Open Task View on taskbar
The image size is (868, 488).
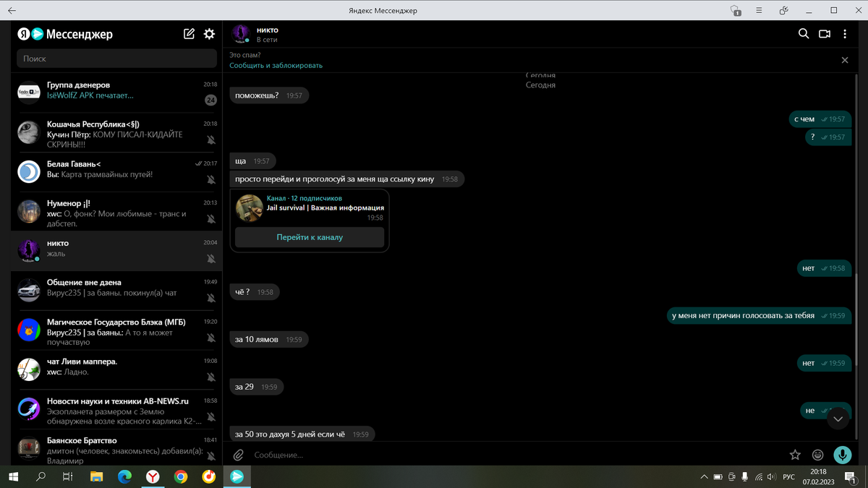click(67, 476)
